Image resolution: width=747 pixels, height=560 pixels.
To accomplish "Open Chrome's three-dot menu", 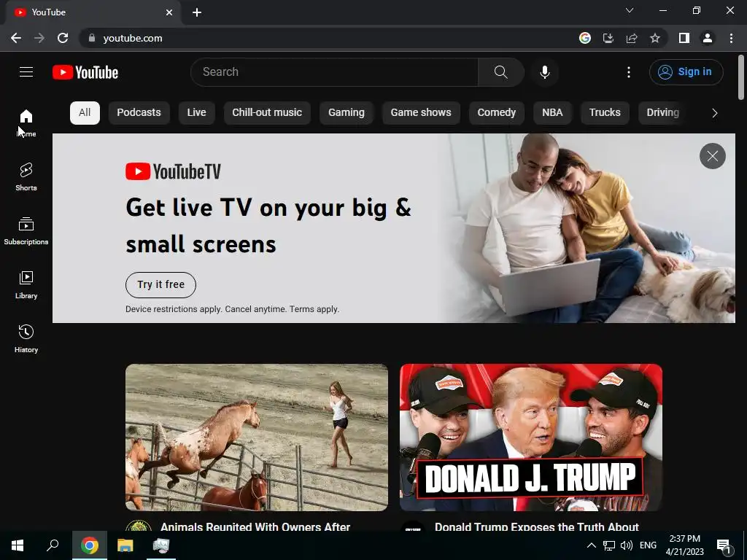I will [x=731, y=38].
